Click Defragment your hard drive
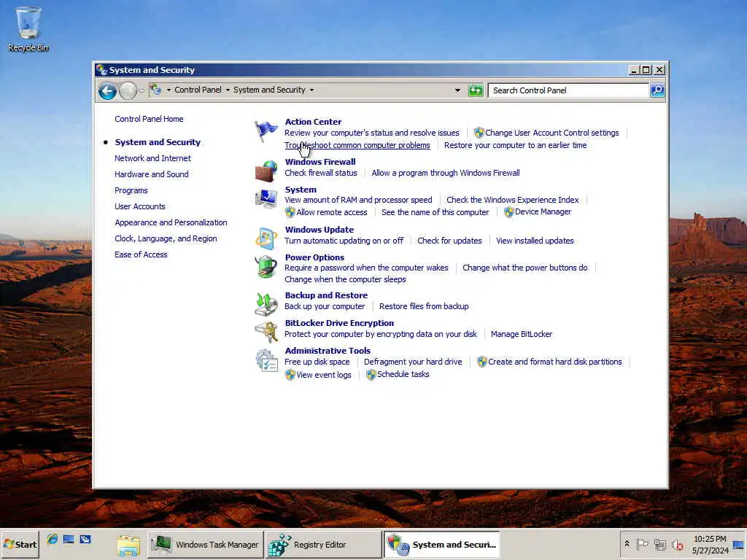Screen dimensions: 747x560 413,362
